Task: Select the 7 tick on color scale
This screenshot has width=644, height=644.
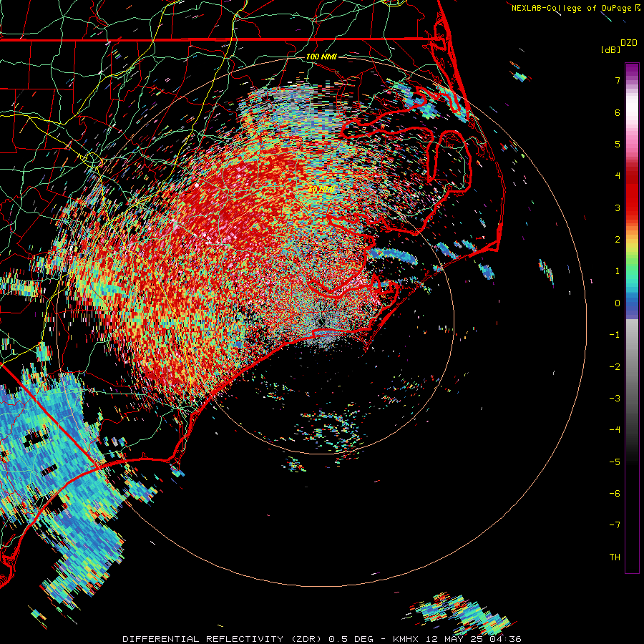Action: point(618,80)
